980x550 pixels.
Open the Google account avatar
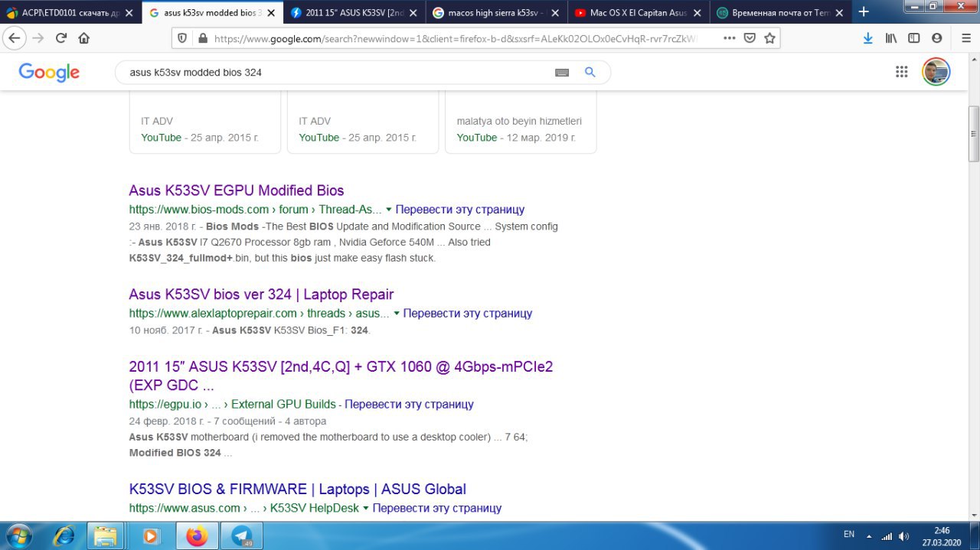pyautogui.click(x=936, y=72)
